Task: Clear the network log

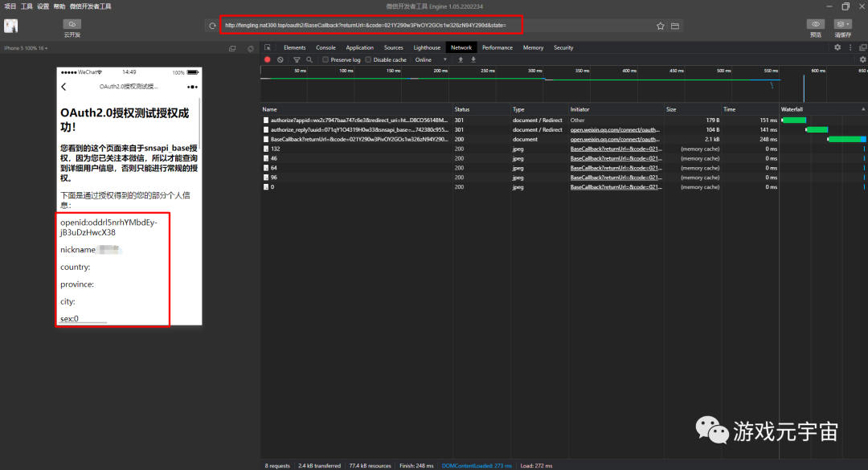Action: click(280, 59)
